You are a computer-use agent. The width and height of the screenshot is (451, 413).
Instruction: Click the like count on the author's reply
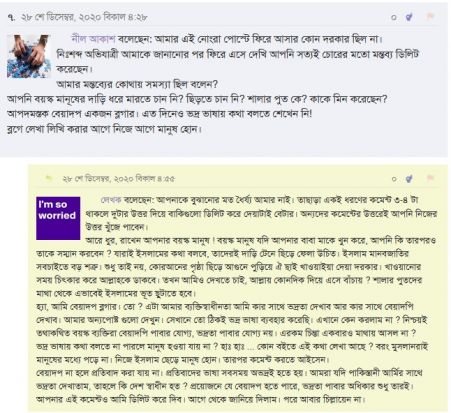(x=394, y=179)
